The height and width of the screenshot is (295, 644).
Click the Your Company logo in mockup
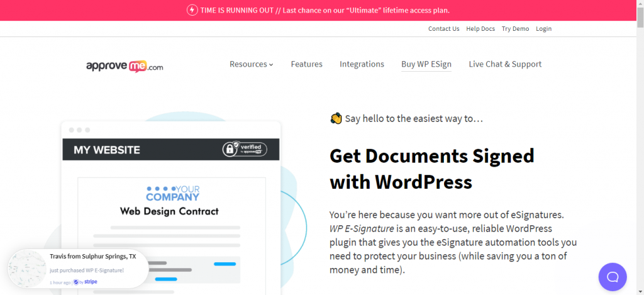click(x=173, y=193)
